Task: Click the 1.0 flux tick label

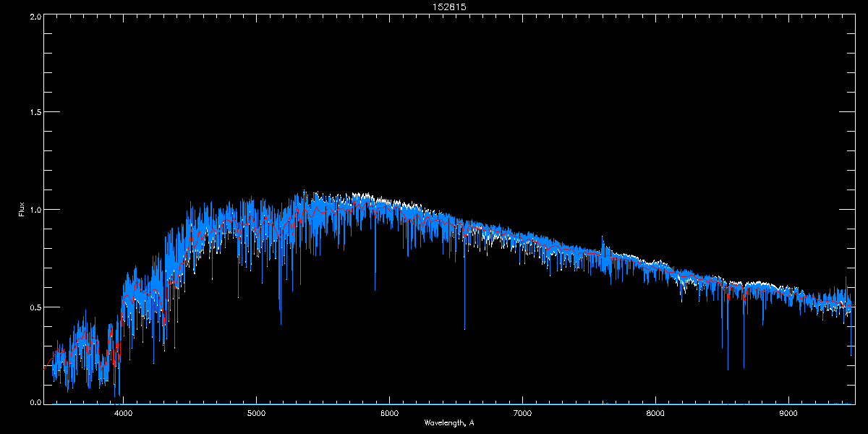Action: [35, 210]
